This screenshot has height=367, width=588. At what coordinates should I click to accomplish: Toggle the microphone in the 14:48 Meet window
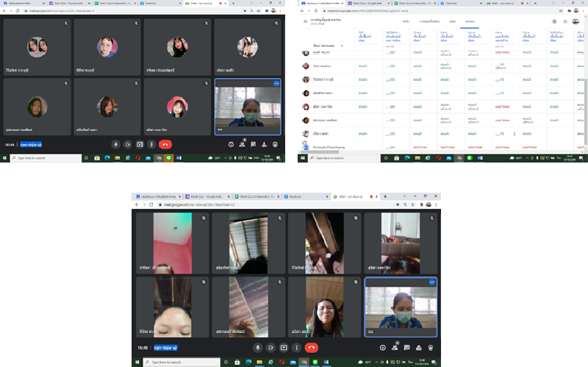click(258, 348)
